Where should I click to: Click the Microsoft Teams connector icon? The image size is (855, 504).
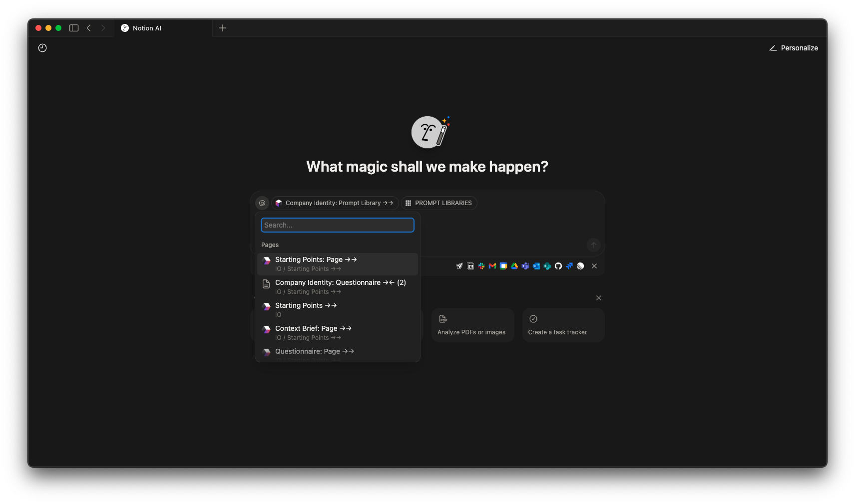click(525, 266)
